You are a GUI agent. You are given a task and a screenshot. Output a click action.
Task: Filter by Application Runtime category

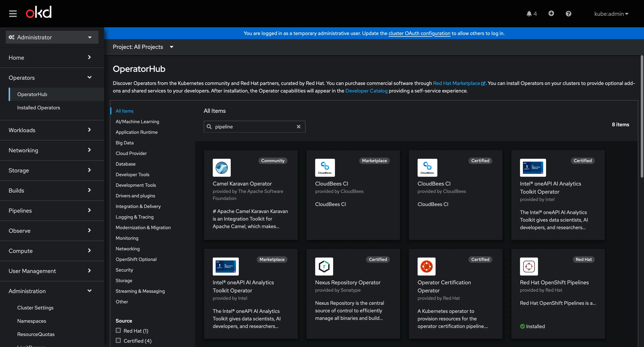tap(137, 132)
